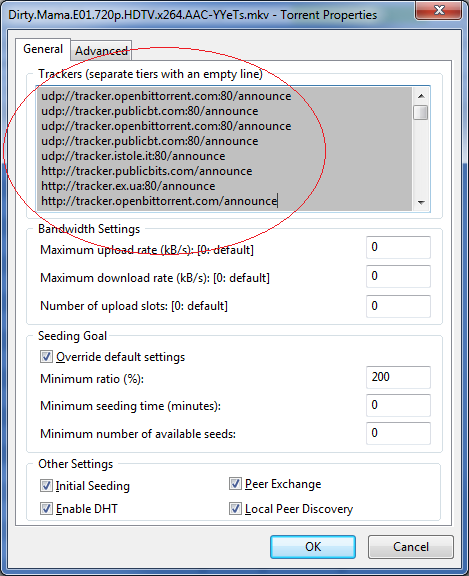Click the Number of upload slots field
Viewport: 469px width, 576px height.
click(398, 306)
